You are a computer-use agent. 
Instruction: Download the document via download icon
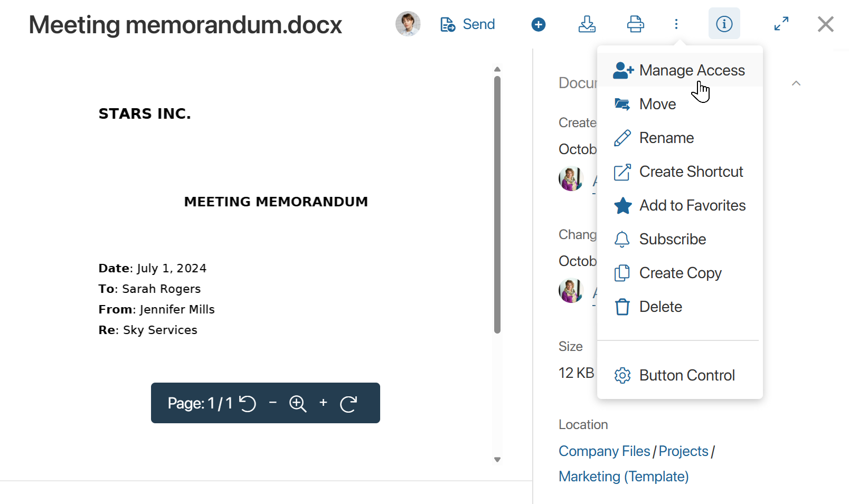coord(587,24)
